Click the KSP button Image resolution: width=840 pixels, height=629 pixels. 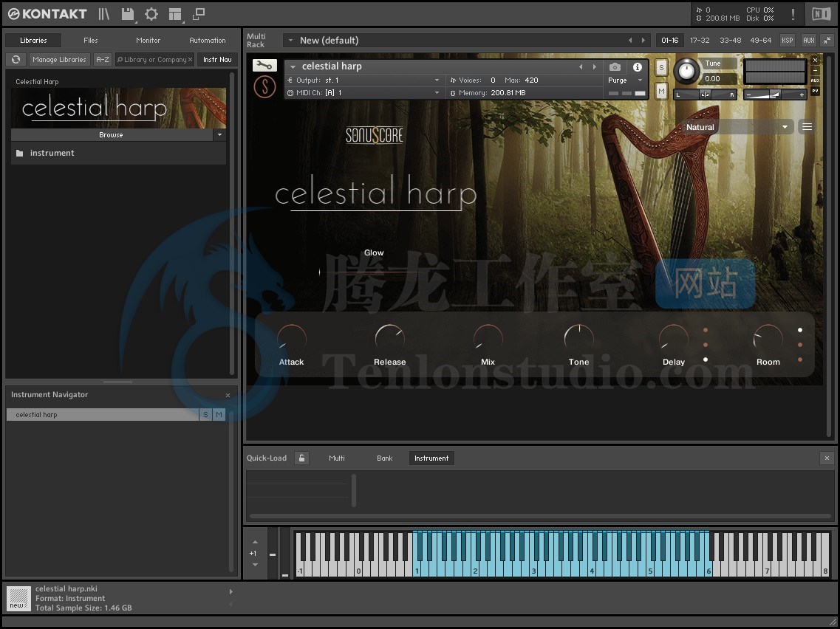787,40
